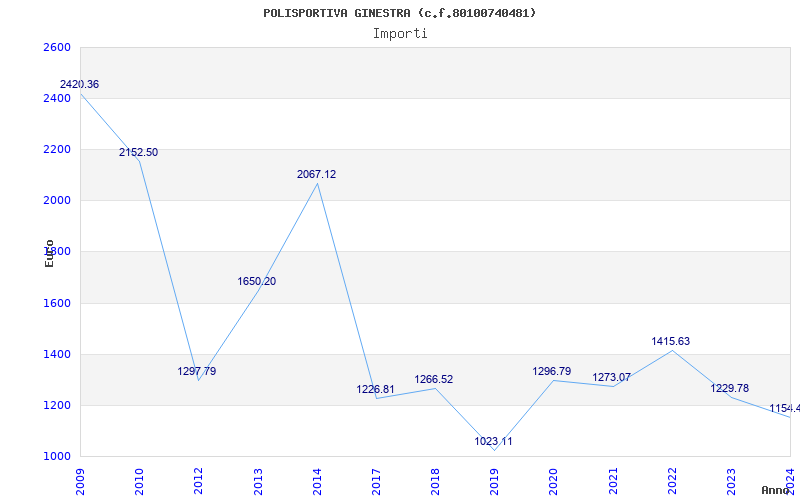Select the 2152.50 data label
This screenshot has height=500, width=800.
[x=139, y=153]
